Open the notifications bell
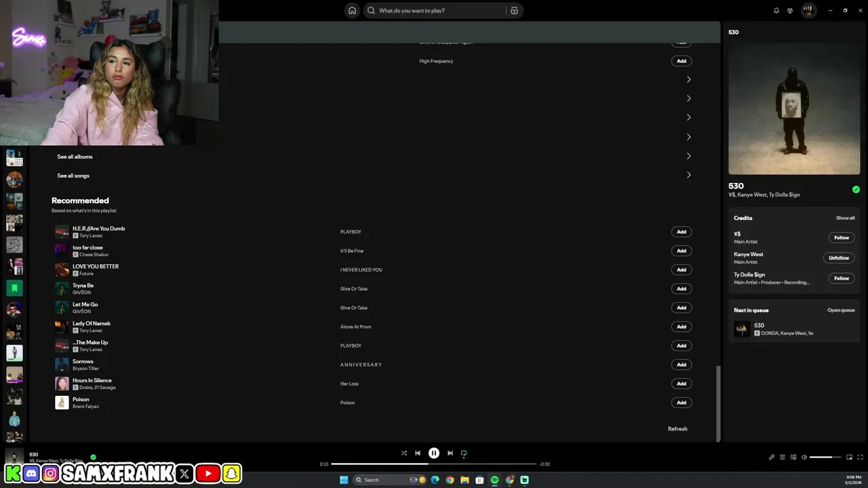Viewport: 868px width, 488px height. (776, 10)
